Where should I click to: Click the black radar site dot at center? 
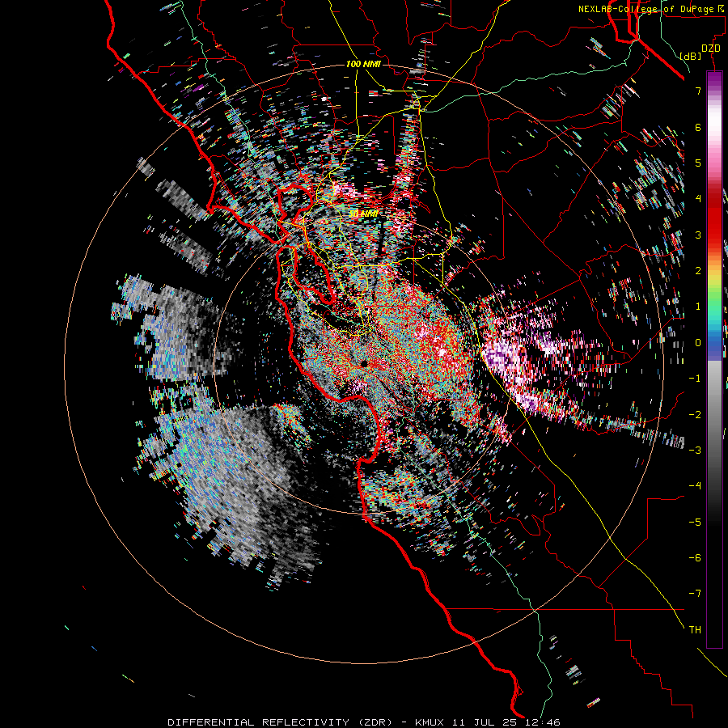click(364, 363)
